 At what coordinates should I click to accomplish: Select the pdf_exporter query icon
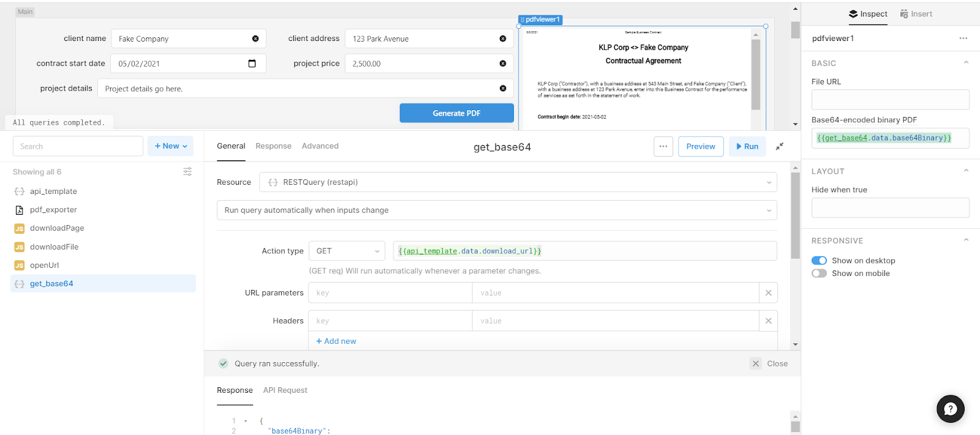tap(19, 210)
